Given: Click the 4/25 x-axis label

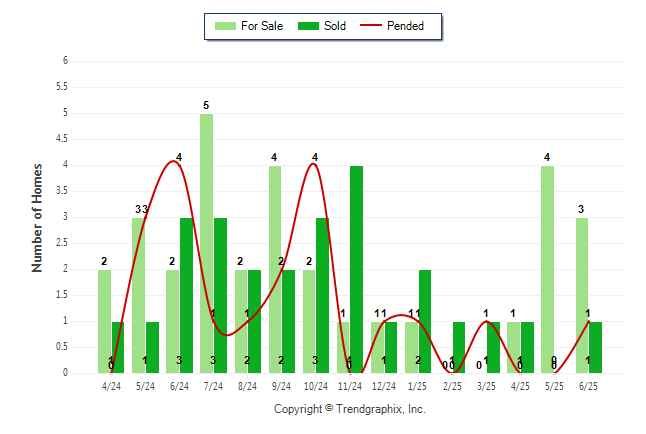Looking at the screenshot, I should tap(520, 386).
